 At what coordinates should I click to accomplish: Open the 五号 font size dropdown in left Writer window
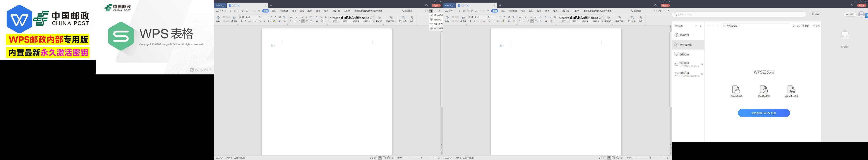(x=268, y=17)
